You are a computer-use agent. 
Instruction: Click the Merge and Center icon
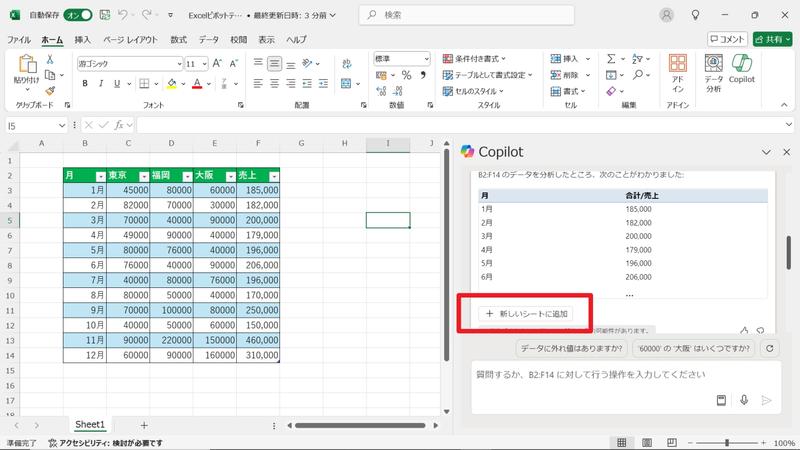point(346,83)
